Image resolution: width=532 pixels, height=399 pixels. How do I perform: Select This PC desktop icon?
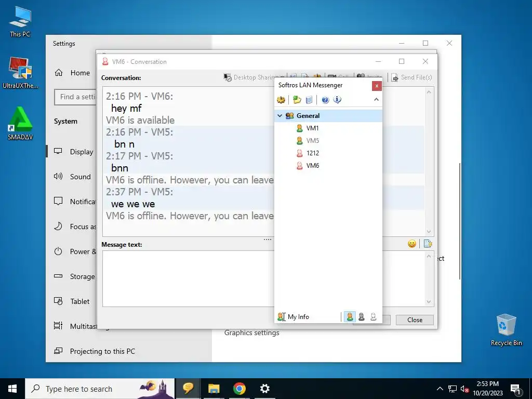(20, 21)
